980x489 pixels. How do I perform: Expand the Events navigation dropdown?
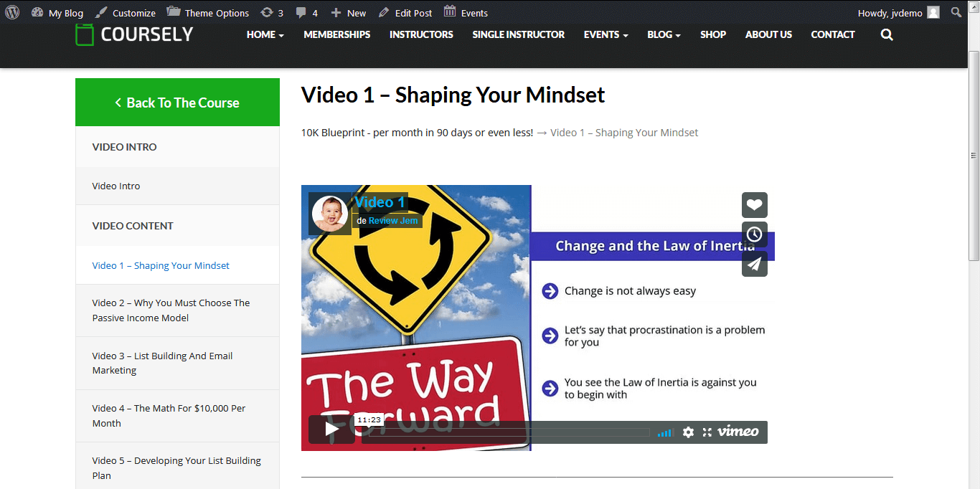606,34
